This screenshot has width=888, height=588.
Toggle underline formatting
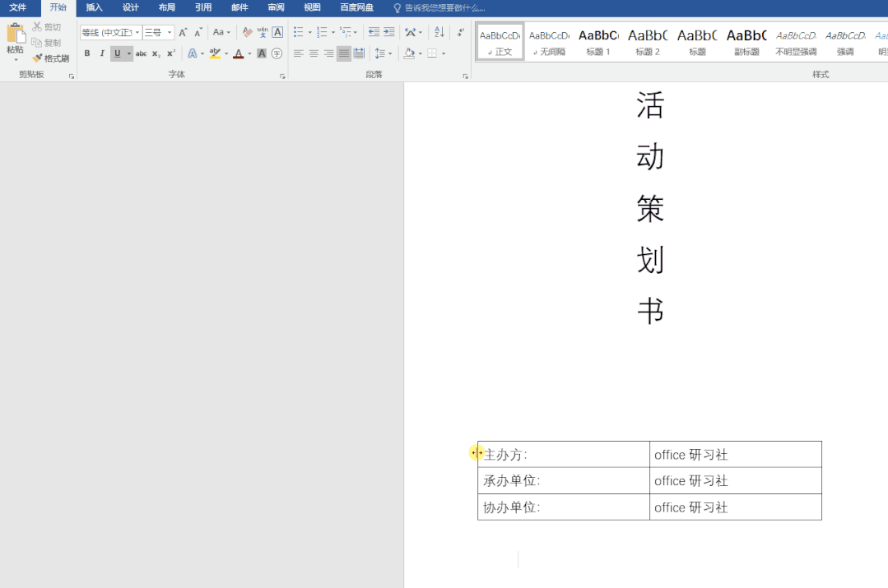tap(117, 53)
